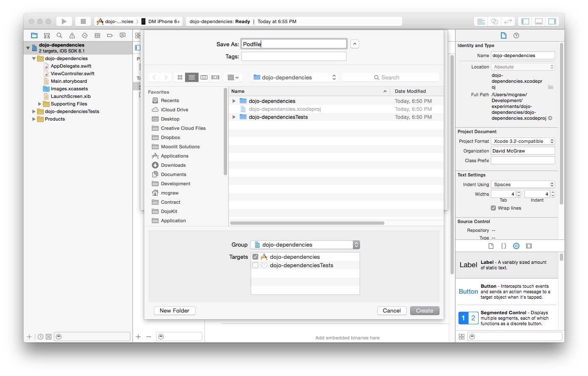Open the Debug navigator icon
The height and width of the screenshot is (376, 588).
coord(97,36)
